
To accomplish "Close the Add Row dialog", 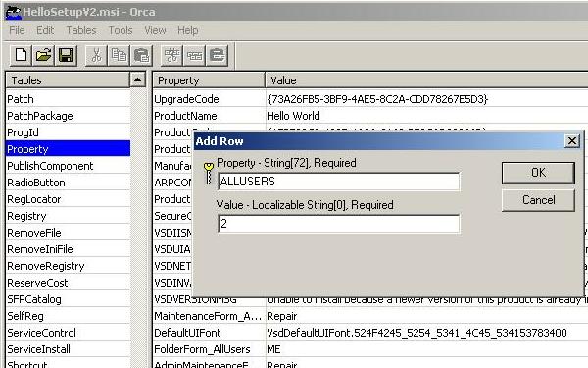I will pyautogui.click(x=572, y=141).
